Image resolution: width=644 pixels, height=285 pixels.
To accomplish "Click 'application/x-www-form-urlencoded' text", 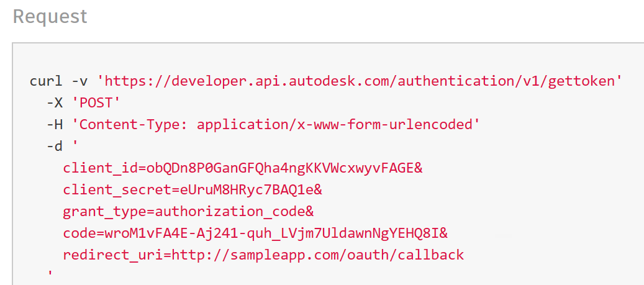I will pyautogui.click(x=334, y=124).
